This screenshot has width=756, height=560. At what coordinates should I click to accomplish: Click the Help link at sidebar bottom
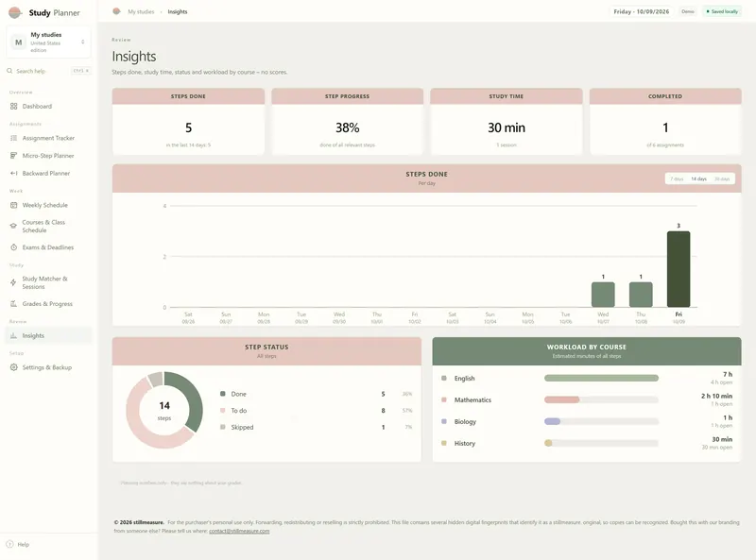(x=18, y=544)
